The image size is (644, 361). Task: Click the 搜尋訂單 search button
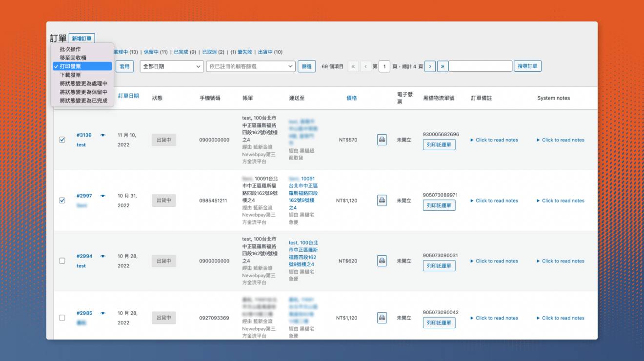pyautogui.click(x=527, y=66)
